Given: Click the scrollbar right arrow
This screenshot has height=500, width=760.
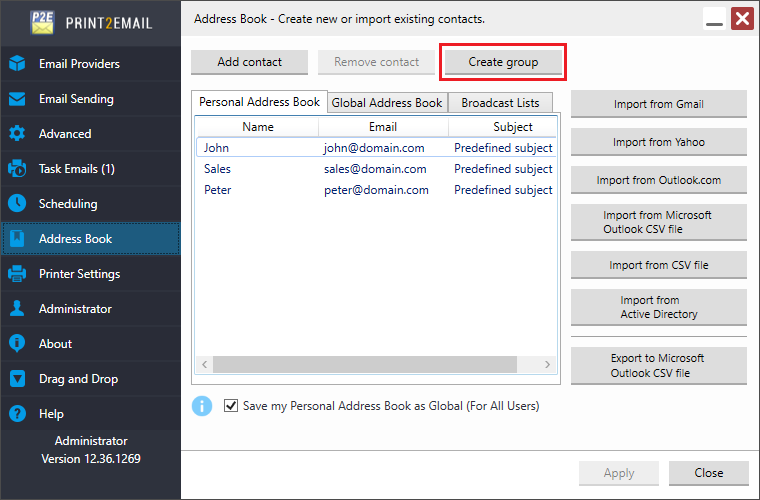Looking at the screenshot, I should (547, 365).
